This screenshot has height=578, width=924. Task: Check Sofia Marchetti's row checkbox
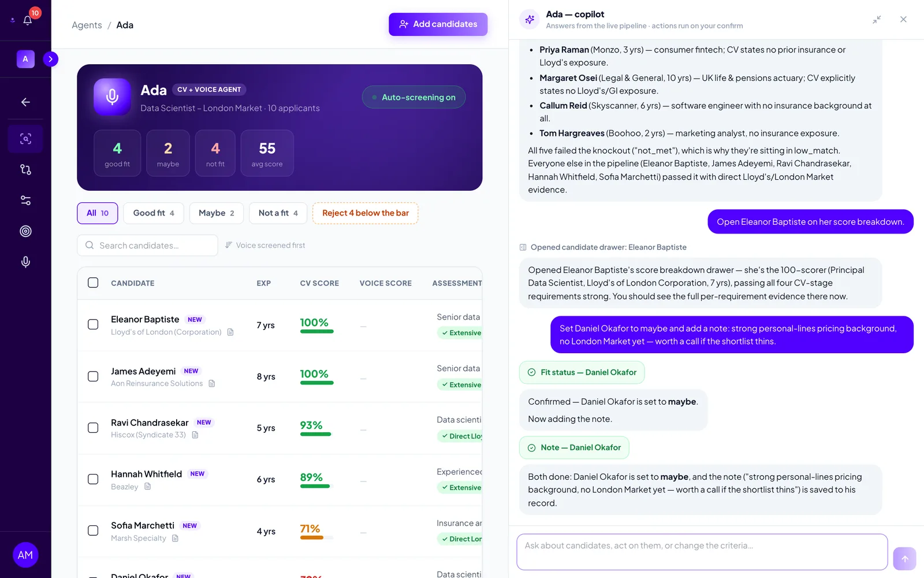pyautogui.click(x=93, y=531)
